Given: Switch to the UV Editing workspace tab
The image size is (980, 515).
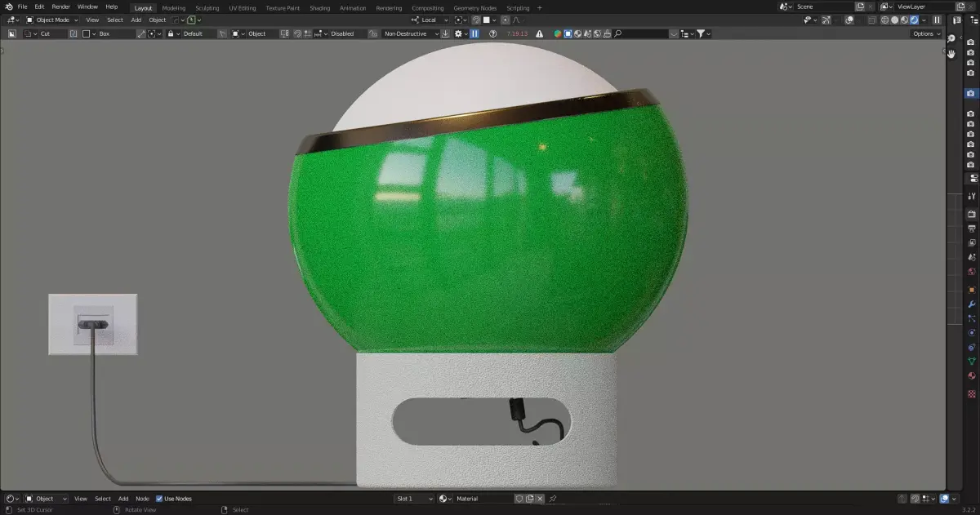Looking at the screenshot, I should 243,7.
